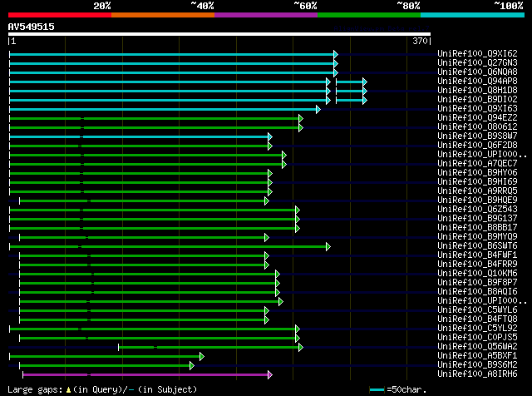The image size is (532, 396).
Task: Select label UniRef100_Q56WA2
Action: click(477, 347)
